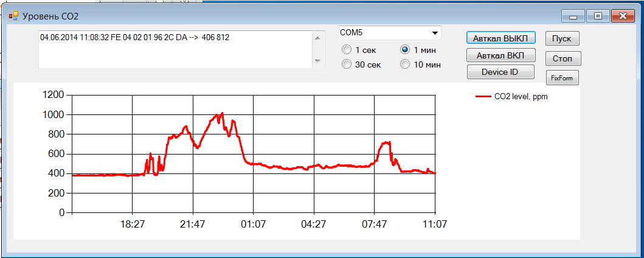644x258 pixels.
Task: Open the COM5 port dropdown
Action: pyautogui.click(x=435, y=33)
